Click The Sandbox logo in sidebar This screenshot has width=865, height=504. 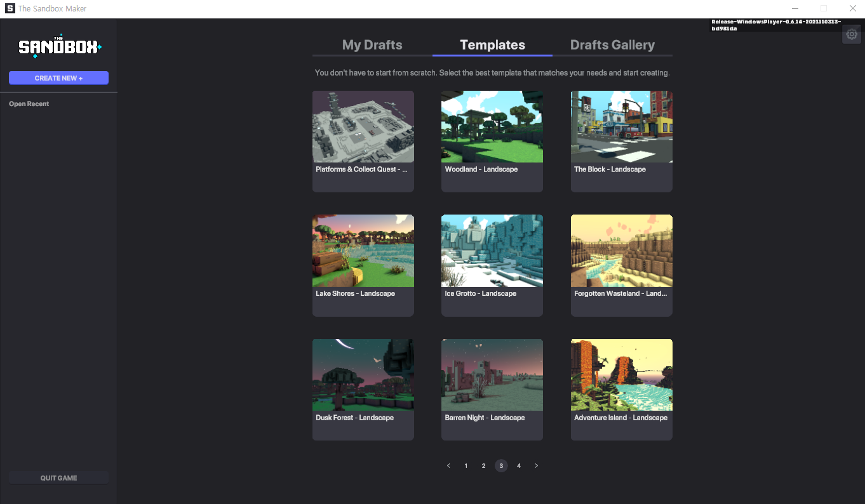point(59,46)
